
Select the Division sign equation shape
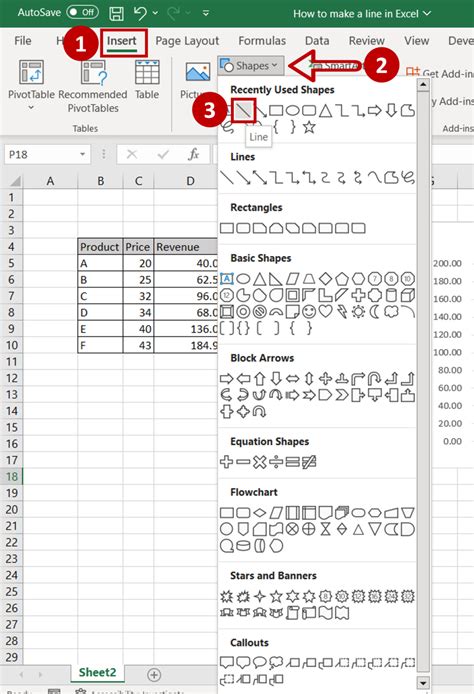[x=276, y=462]
